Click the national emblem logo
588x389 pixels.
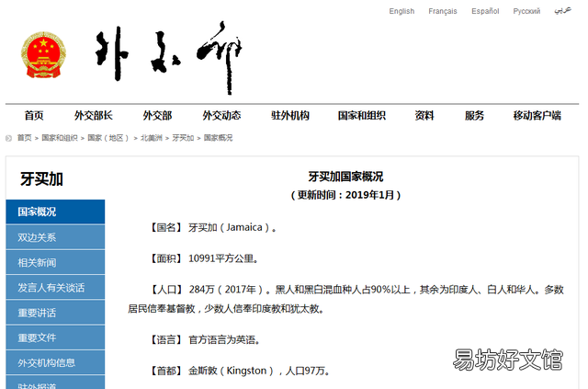pos(43,55)
